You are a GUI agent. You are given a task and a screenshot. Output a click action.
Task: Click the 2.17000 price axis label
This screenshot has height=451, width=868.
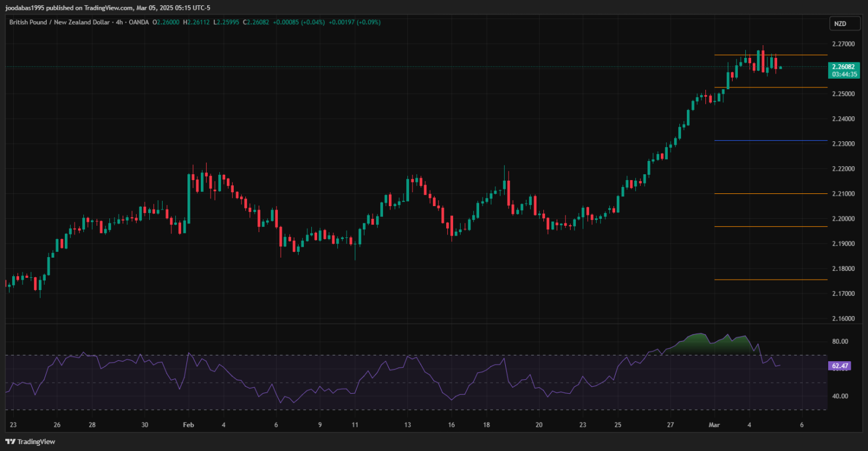[844, 294]
